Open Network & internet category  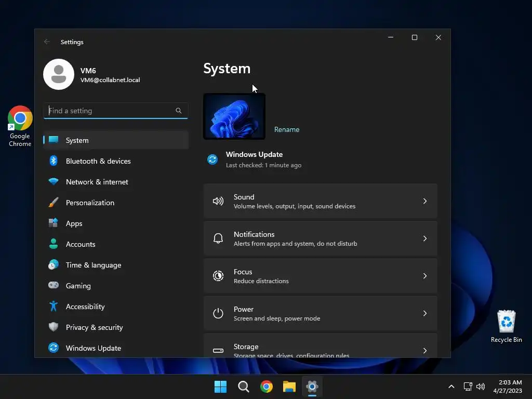(x=97, y=182)
